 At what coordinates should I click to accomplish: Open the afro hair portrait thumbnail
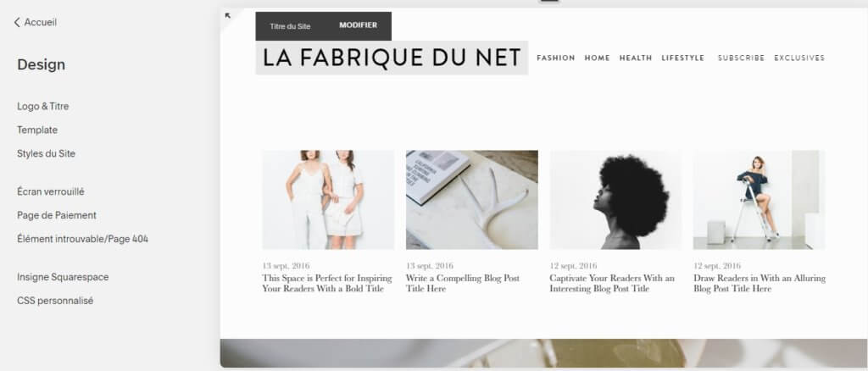click(615, 200)
